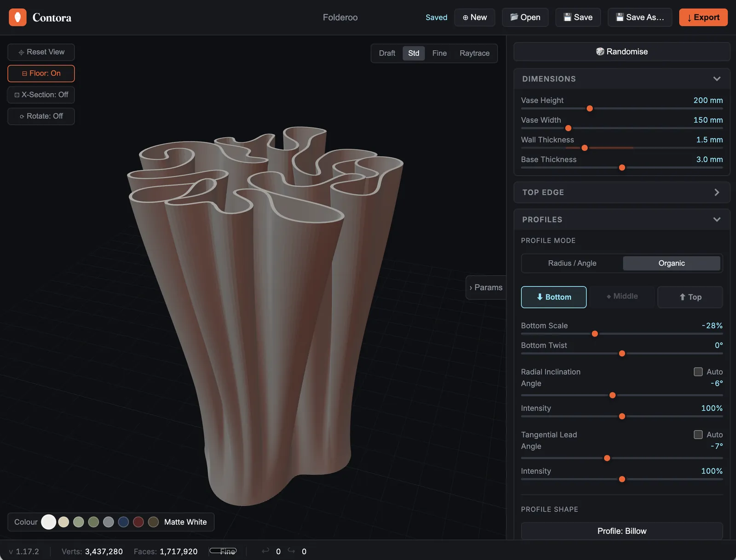Click the Randomise button
Viewport: 736px width, 560px height.
[621, 51]
